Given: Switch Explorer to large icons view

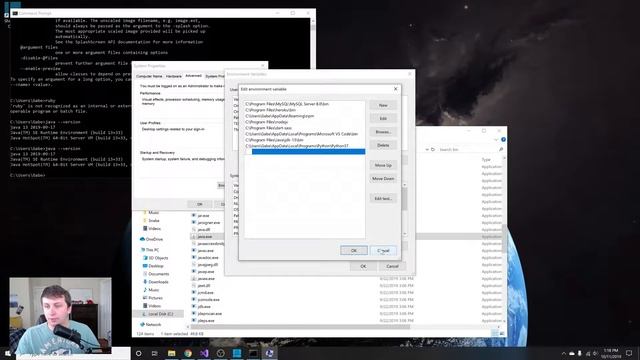Looking at the screenshot, I should 502,333.
